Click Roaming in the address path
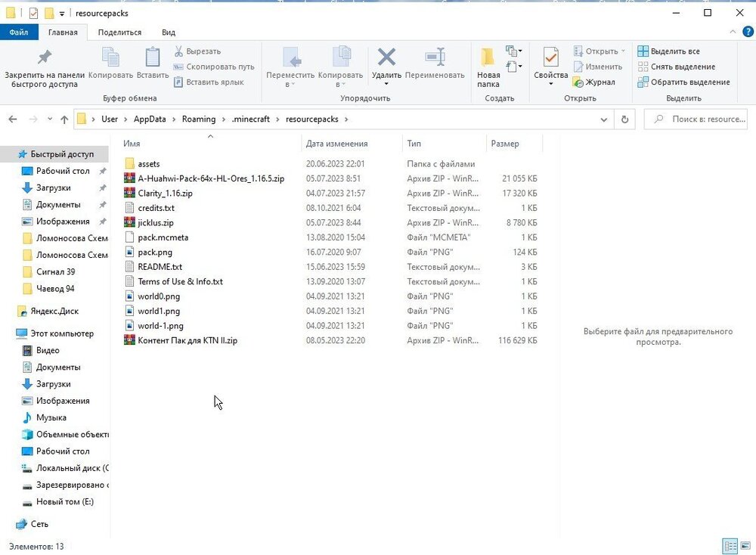The height and width of the screenshot is (555, 756). pyautogui.click(x=199, y=119)
